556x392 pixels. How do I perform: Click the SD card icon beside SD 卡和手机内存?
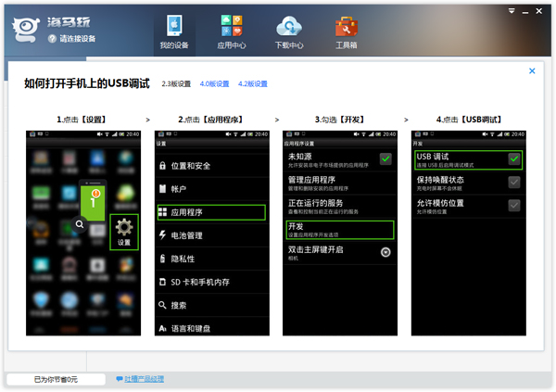coord(162,282)
